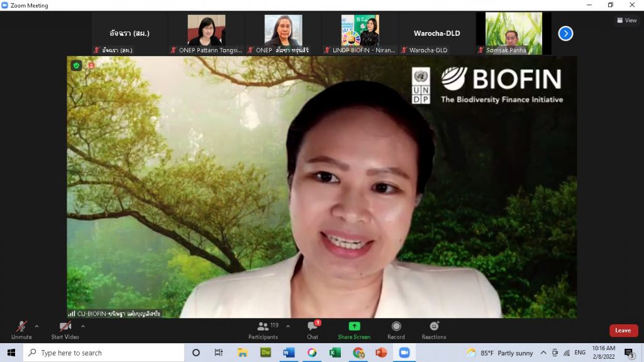Select the Somsak Panha video thumbnail
The height and width of the screenshot is (362, 644).
pyautogui.click(x=513, y=33)
